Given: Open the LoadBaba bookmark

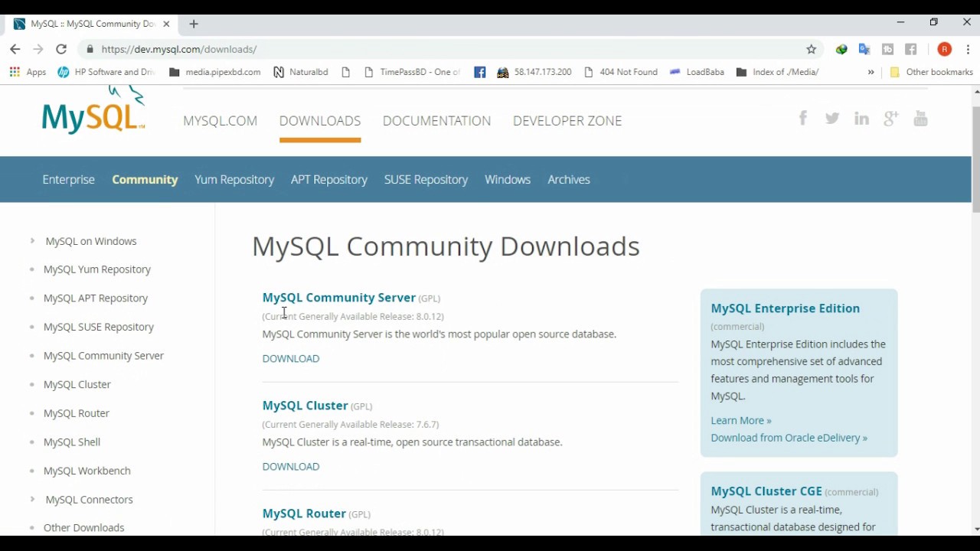Looking at the screenshot, I should (697, 72).
